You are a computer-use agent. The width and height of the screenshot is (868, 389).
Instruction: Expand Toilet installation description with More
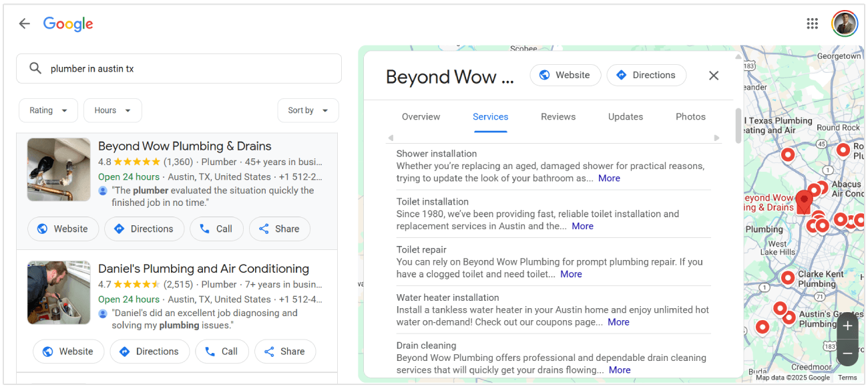[582, 227]
